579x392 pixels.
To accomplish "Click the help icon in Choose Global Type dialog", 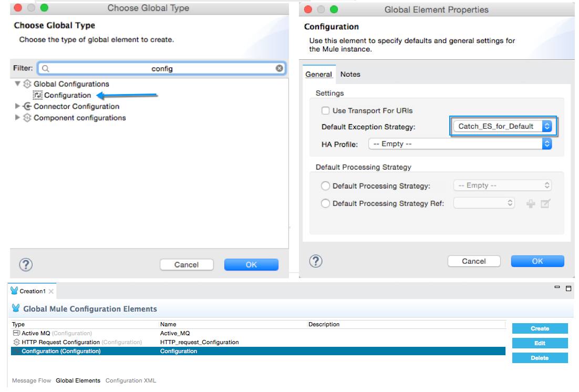I will coord(26,264).
